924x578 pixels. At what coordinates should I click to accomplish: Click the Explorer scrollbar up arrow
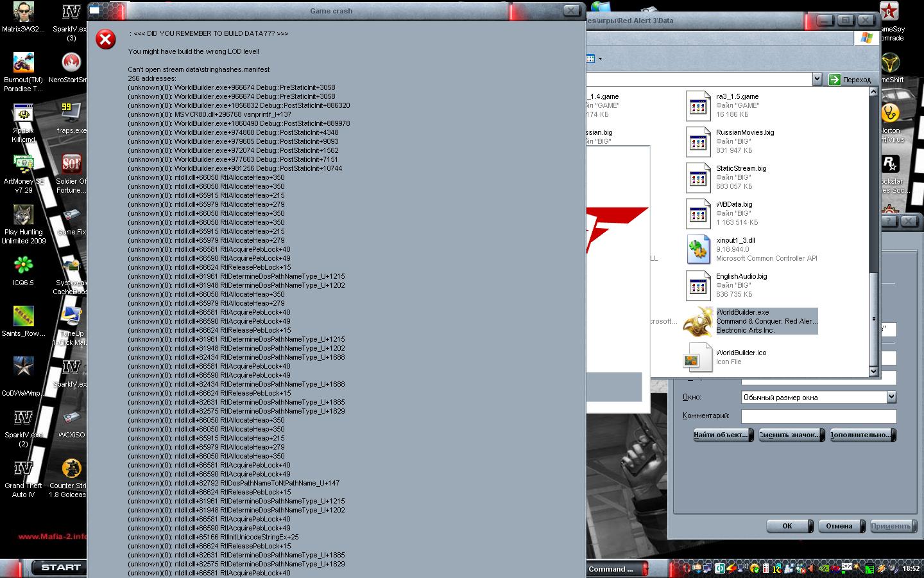(873, 92)
